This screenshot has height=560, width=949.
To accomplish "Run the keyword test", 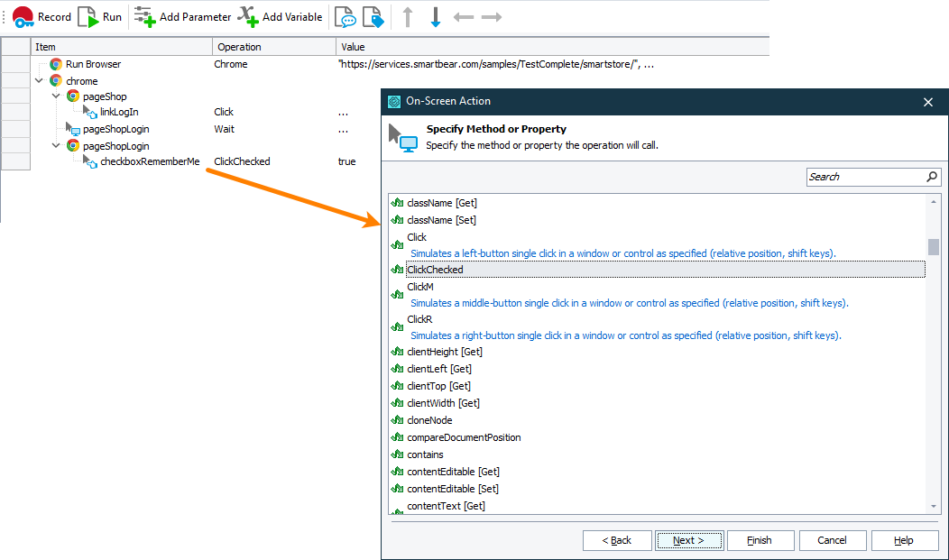I will (100, 17).
